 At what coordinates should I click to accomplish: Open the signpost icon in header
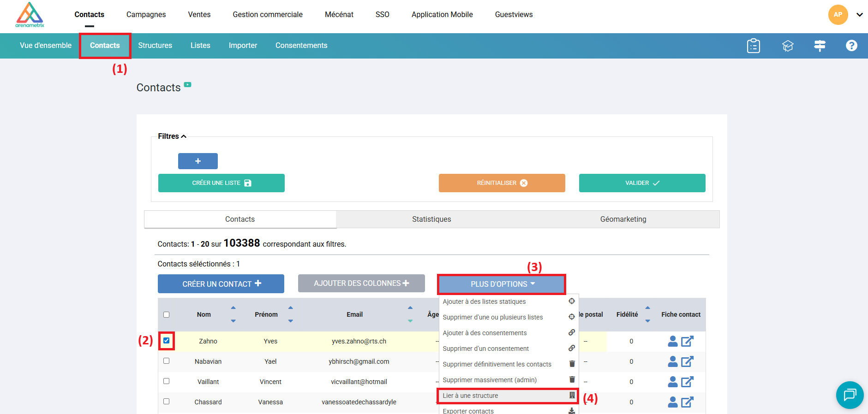point(820,46)
